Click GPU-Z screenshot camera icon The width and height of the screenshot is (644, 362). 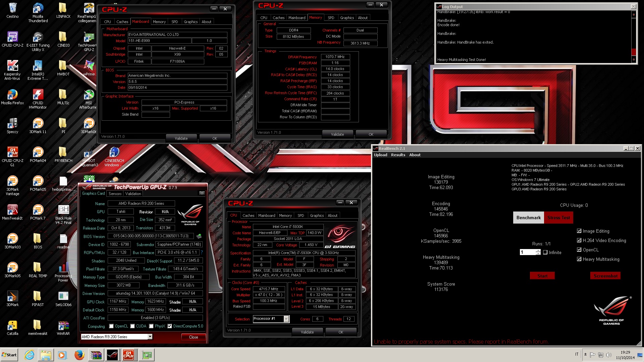point(202,193)
